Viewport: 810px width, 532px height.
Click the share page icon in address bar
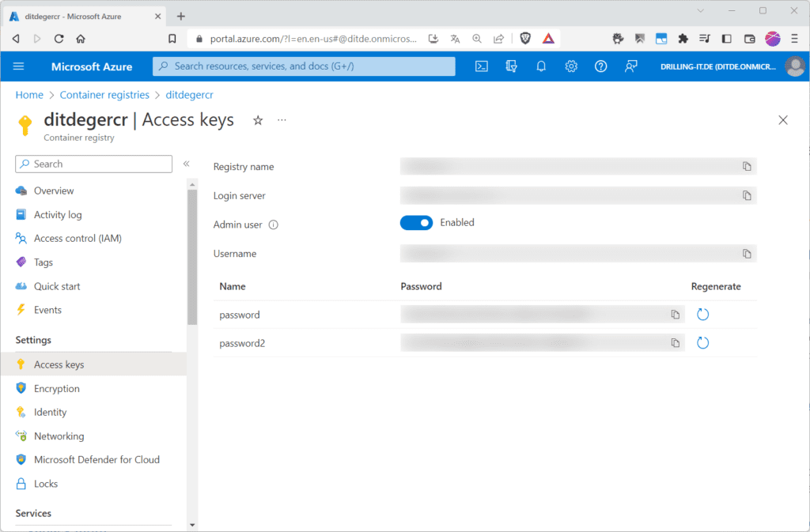click(498, 39)
